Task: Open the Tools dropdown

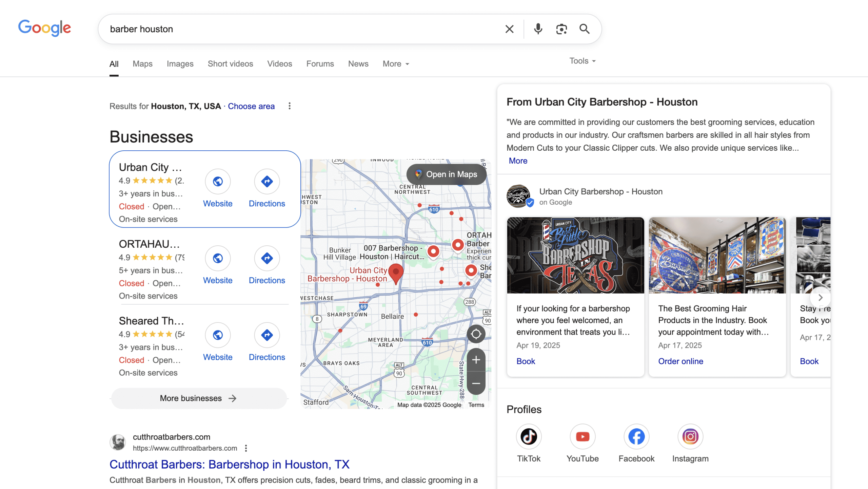Action: tap(583, 61)
